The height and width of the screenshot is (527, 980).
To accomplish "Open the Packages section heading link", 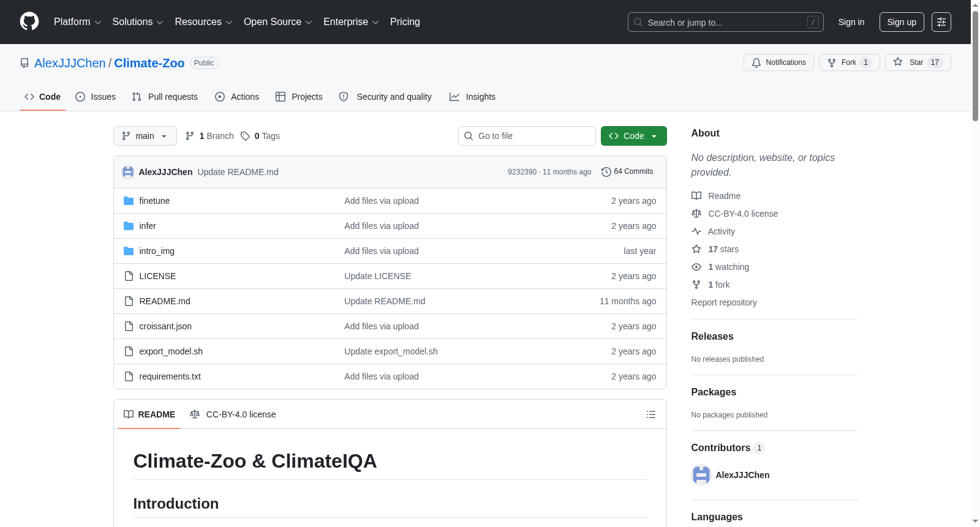I will point(714,392).
